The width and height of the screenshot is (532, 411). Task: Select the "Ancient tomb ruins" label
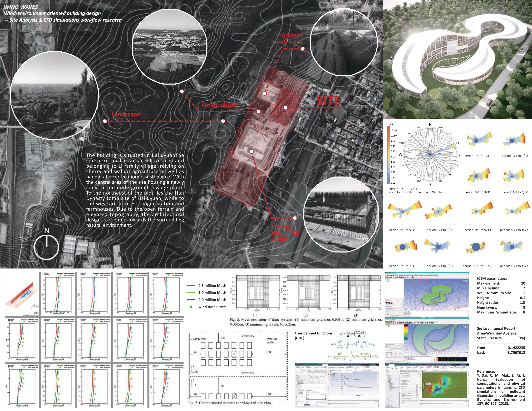pos(287,39)
